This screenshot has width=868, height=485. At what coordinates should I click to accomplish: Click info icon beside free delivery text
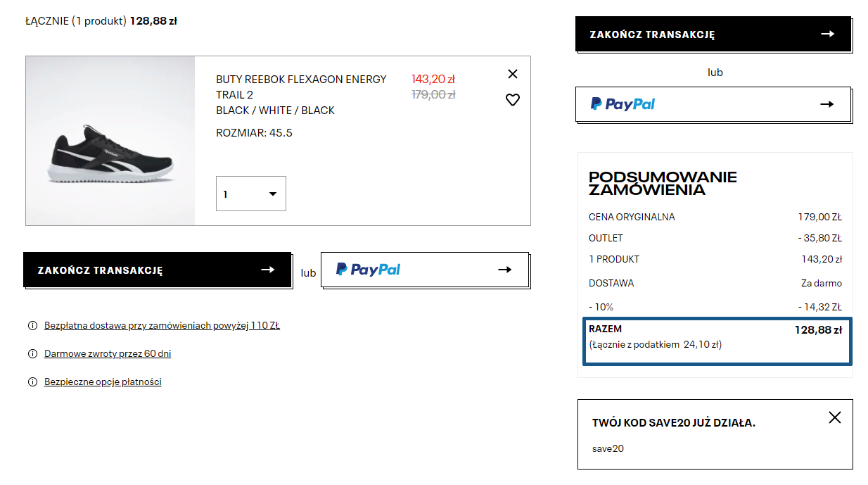tap(32, 326)
